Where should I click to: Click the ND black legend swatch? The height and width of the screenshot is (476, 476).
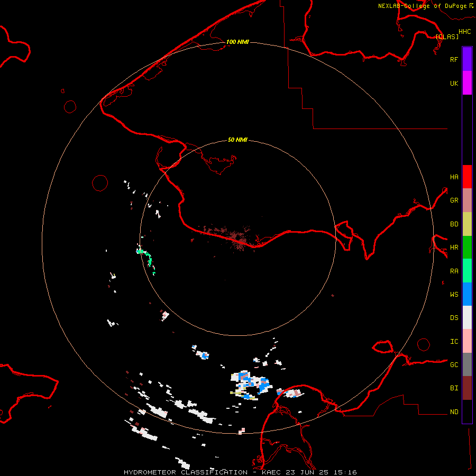coord(467,411)
